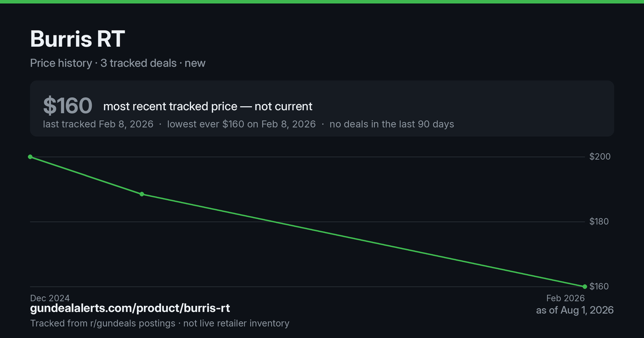Click the middle data point on price line
Viewport: 644px width, 338px height.
pos(142,194)
